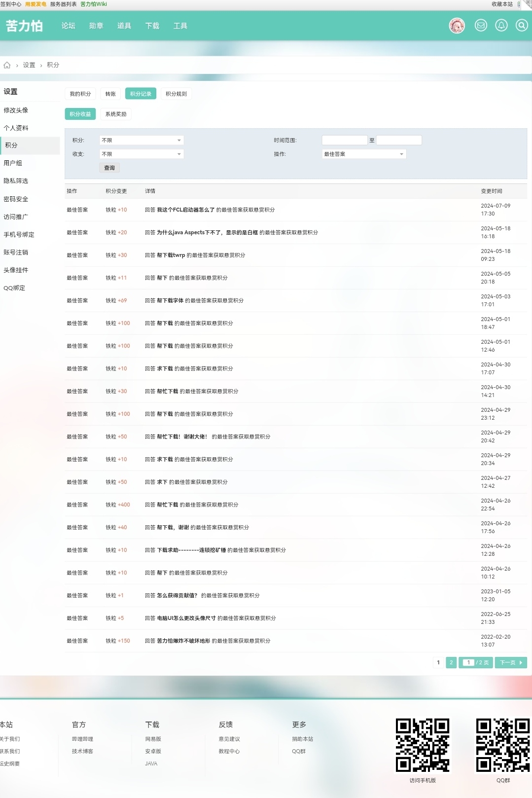Open thread 下载求助--------连锁挖矿锤
The width and height of the screenshot is (532, 798).
pos(191,550)
